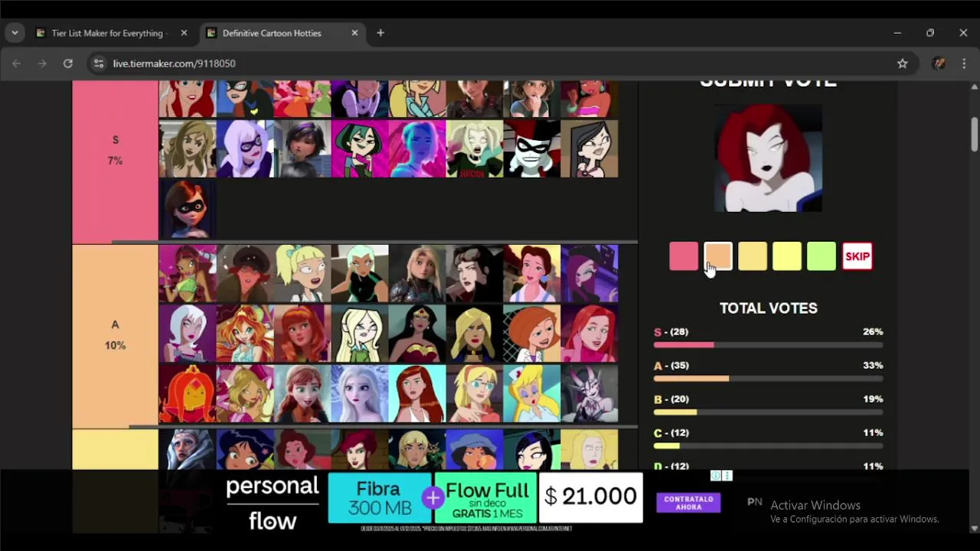980x551 pixels.
Task: Go forward to the next page
Action: click(42, 64)
